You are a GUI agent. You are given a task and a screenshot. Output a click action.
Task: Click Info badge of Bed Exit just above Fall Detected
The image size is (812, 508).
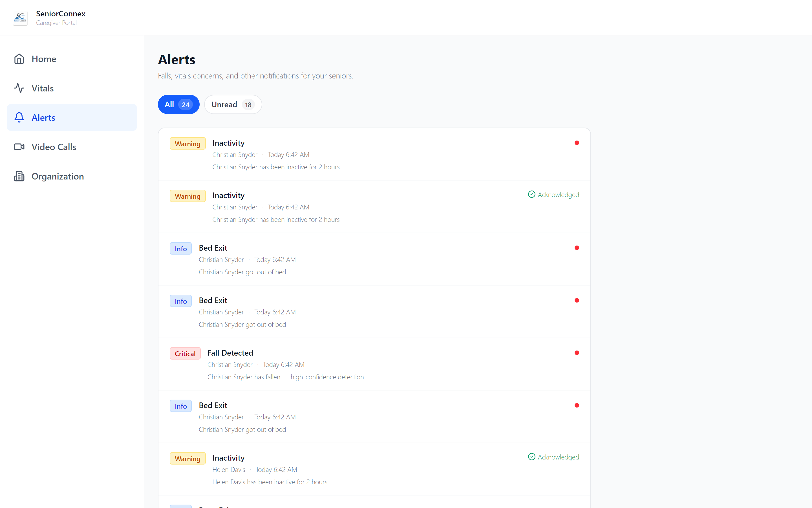point(180,301)
